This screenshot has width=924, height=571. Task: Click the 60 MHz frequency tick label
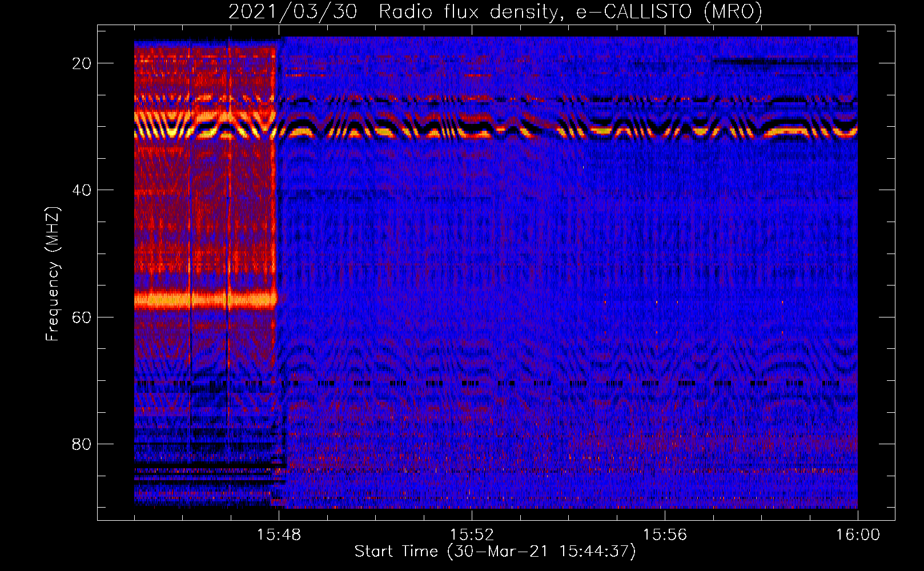(82, 317)
